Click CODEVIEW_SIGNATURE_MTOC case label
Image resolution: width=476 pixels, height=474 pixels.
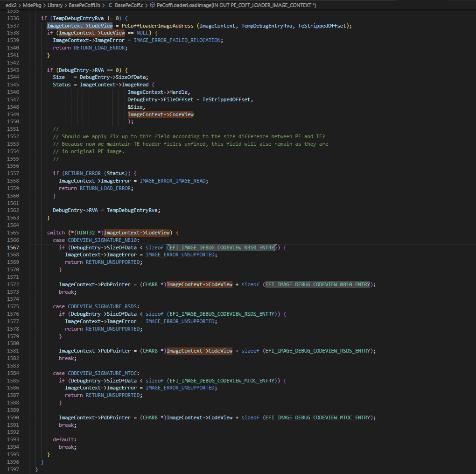point(102,373)
